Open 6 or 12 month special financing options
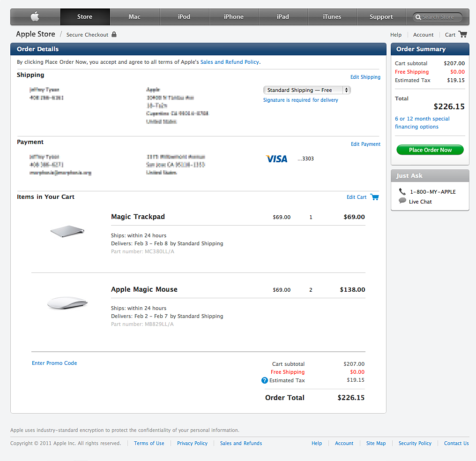Screen dimensions: 476x461 pyautogui.click(x=422, y=123)
